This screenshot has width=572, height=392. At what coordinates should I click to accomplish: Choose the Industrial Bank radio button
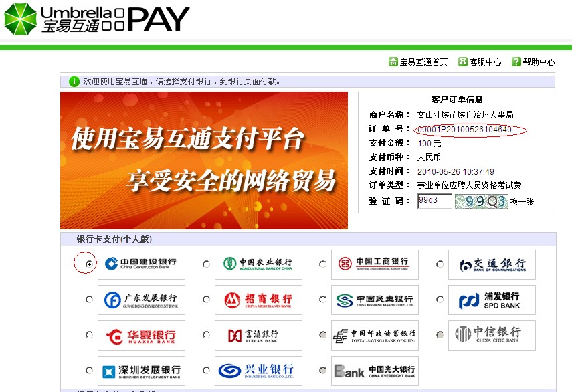click(x=206, y=371)
